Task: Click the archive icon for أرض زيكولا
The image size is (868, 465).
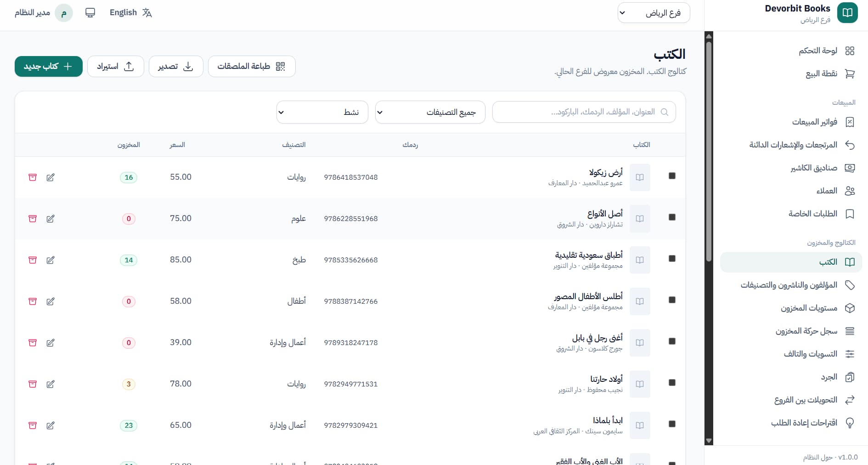Action: coord(33,177)
